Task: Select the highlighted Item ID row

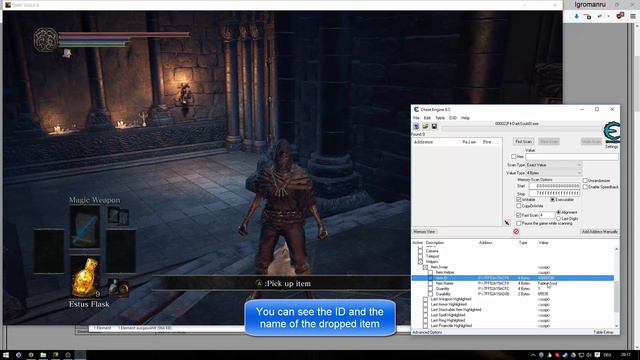Action: tap(513, 278)
